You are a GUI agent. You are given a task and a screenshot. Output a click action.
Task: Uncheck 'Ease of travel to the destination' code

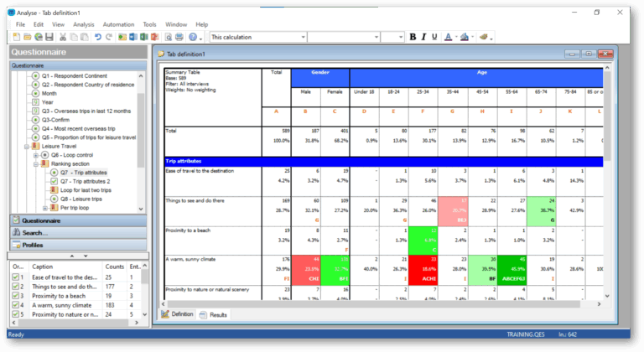tap(14, 277)
